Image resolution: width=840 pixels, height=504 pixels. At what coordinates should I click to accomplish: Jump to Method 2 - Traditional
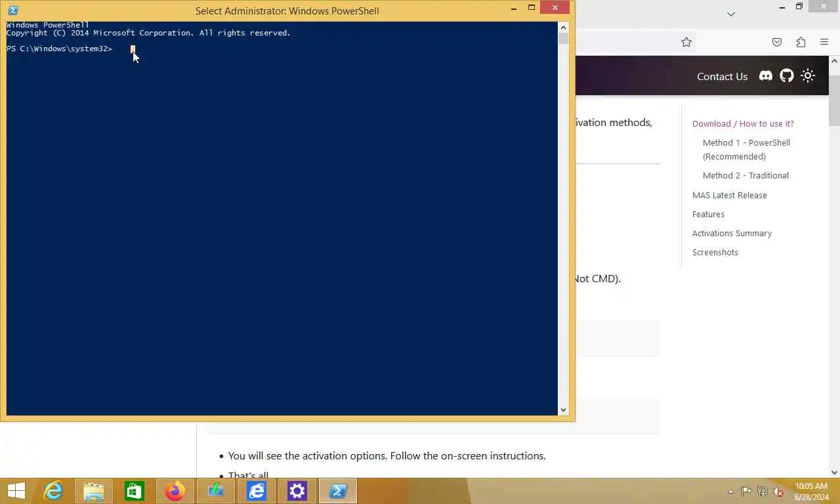click(745, 175)
